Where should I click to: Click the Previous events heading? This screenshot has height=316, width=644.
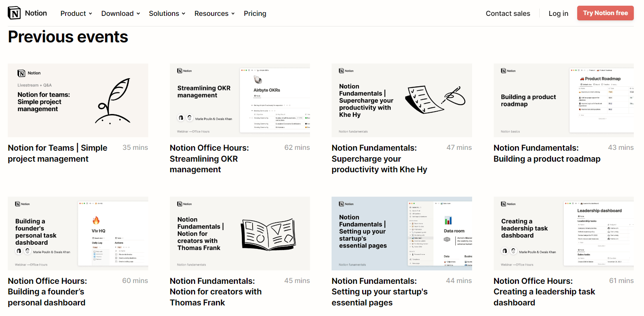[x=68, y=37]
